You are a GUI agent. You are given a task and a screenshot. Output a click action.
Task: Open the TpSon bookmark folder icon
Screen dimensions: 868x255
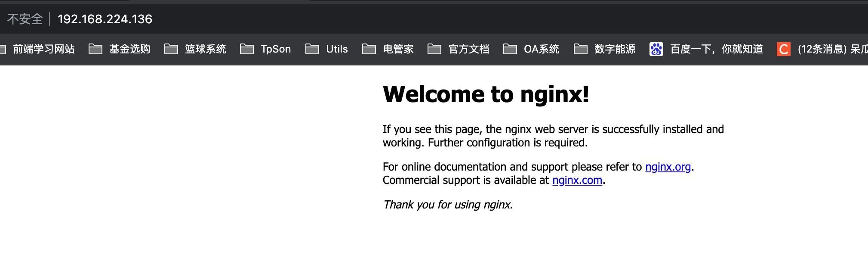[x=247, y=49]
